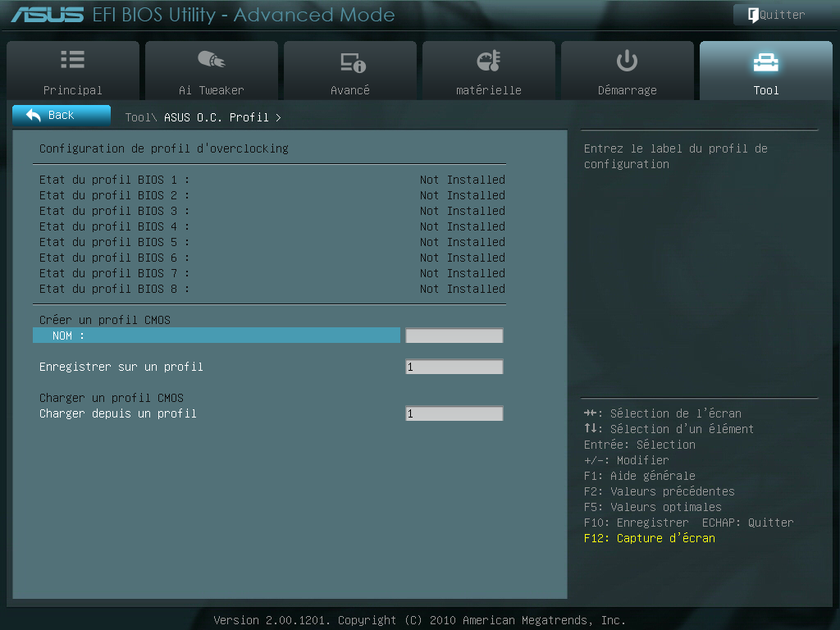The image size is (840, 630).
Task: Click the Ai Tweaker icon
Action: coord(211,60)
